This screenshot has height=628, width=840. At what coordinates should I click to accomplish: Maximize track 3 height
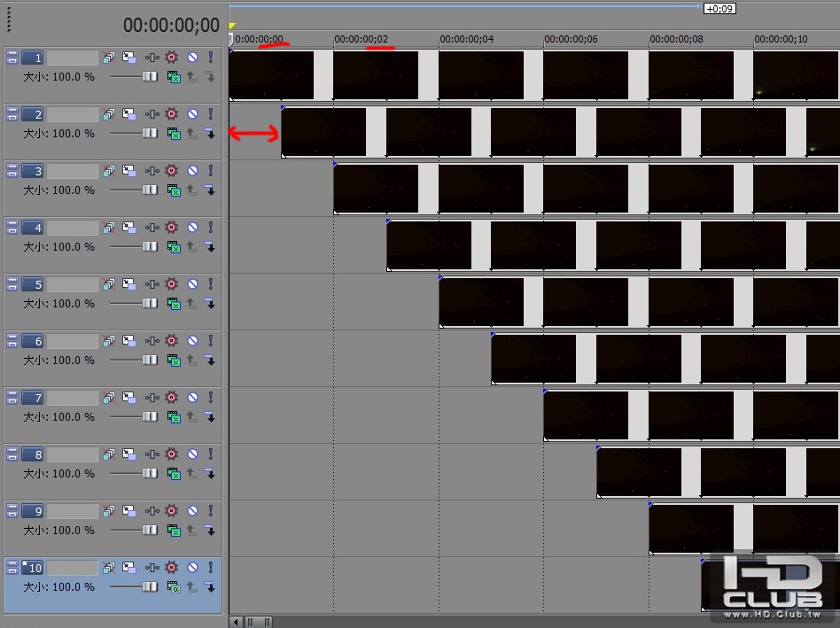tap(12, 174)
